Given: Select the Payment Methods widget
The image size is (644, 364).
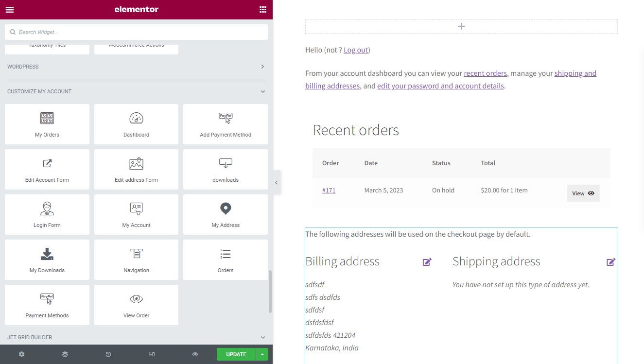Looking at the screenshot, I should pyautogui.click(x=47, y=305).
